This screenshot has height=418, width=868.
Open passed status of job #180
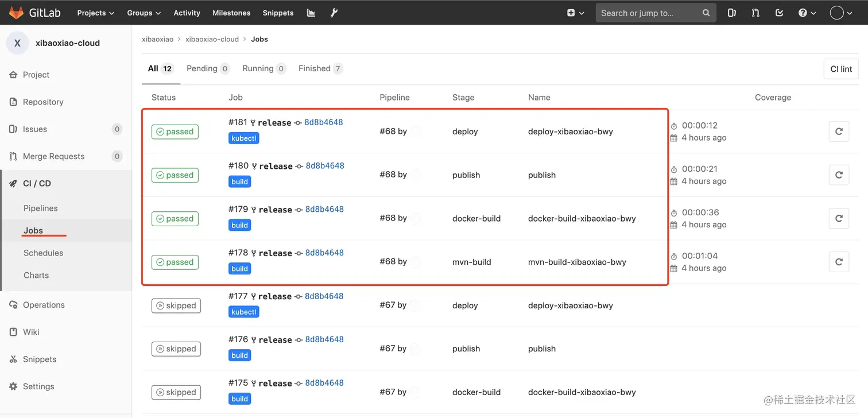(175, 175)
